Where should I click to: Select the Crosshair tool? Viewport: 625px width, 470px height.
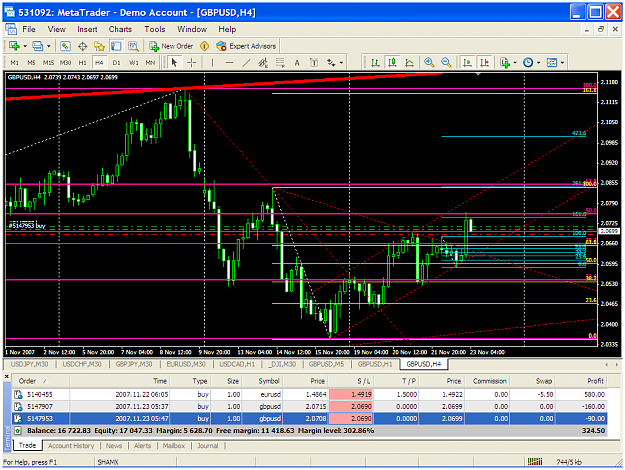click(x=191, y=63)
